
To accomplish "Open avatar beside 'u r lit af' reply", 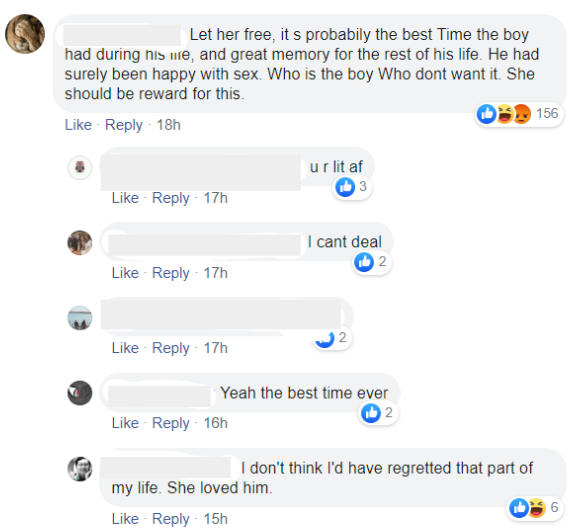I will pyautogui.click(x=80, y=168).
